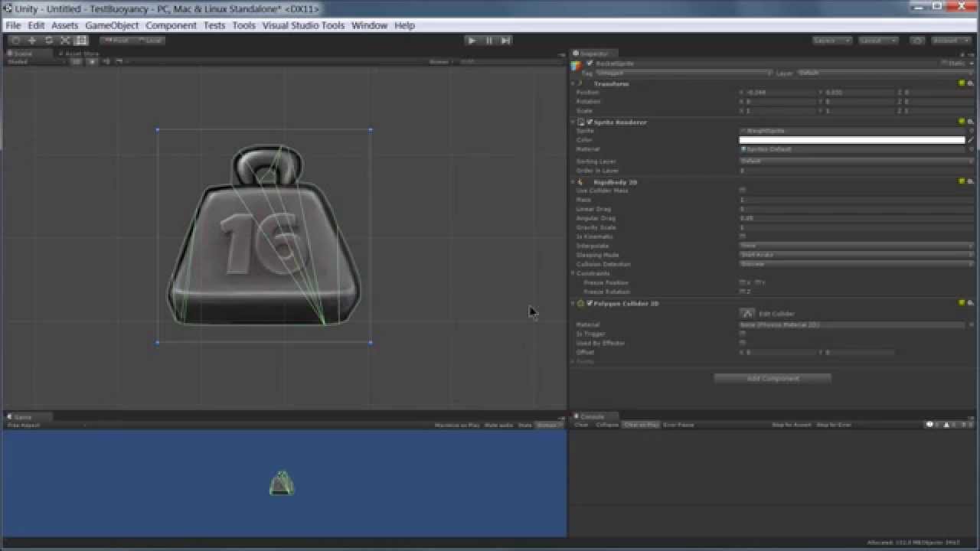Toggle 2D mode in the Scene view
The height and width of the screenshot is (551, 980).
pos(77,62)
